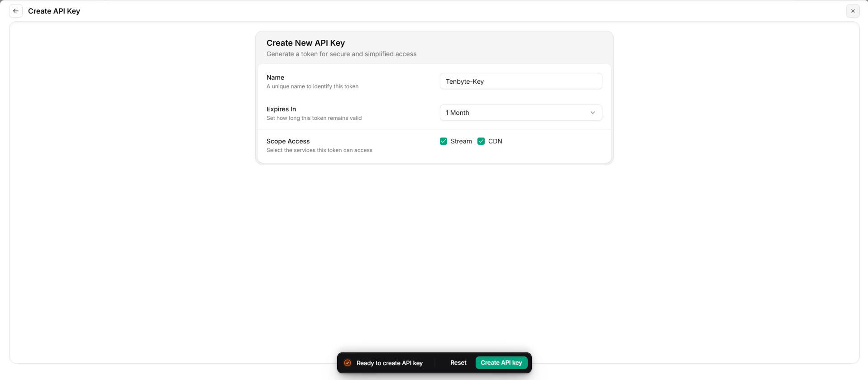Click the close X in the top-right corner

tap(853, 10)
